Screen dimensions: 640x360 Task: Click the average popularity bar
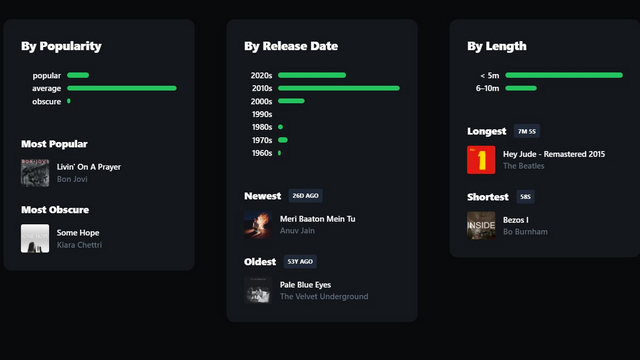coord(122,88)
